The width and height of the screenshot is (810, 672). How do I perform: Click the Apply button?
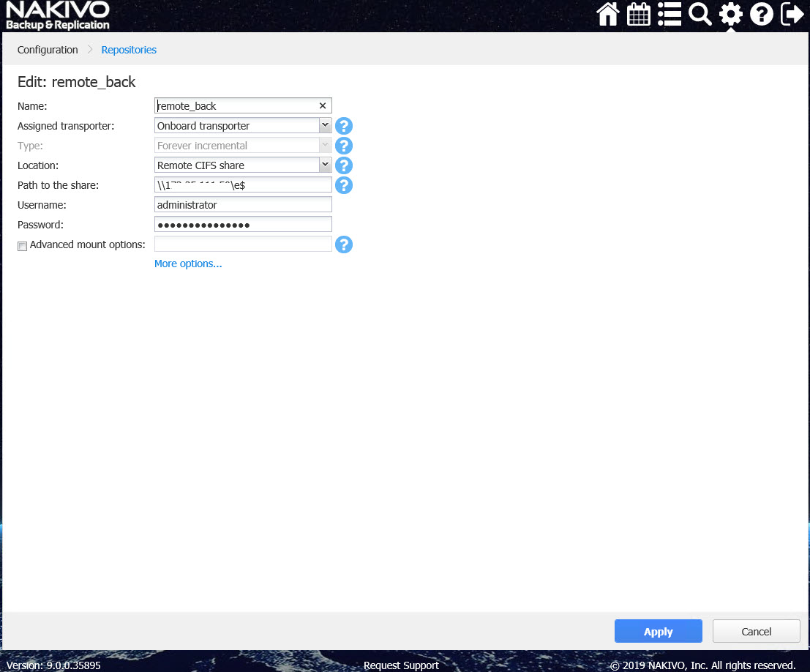tap(658, 632)
